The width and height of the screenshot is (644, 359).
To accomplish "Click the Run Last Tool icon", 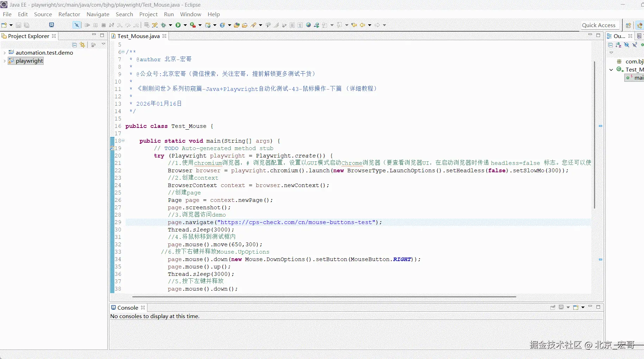I will point(192,25).
